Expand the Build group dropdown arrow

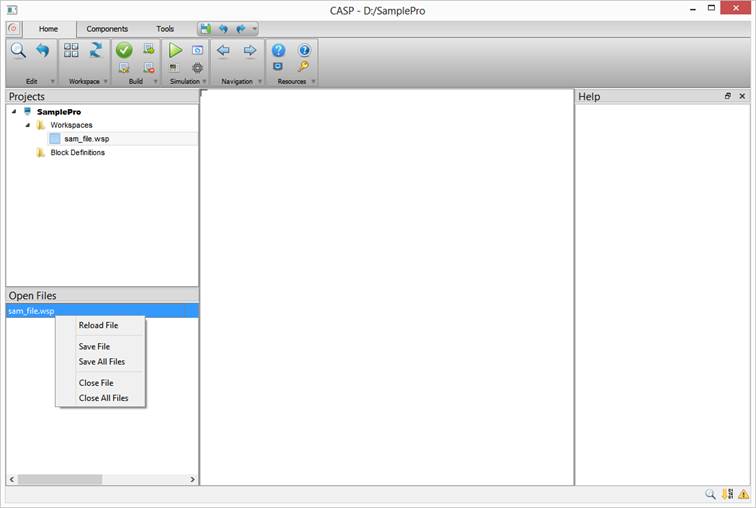[x=155, y=81]
